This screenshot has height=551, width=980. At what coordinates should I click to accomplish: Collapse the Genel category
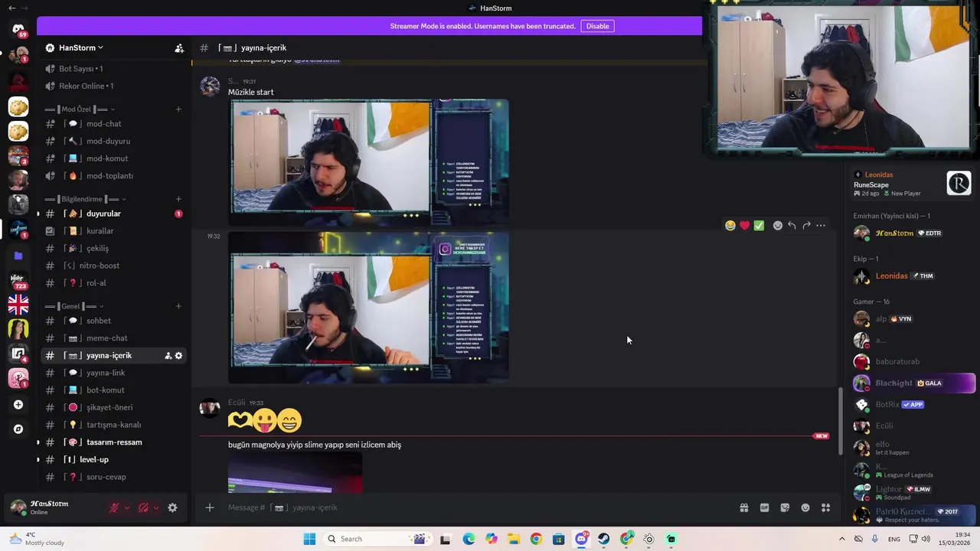pyautogui.click(x=75, y=306)
